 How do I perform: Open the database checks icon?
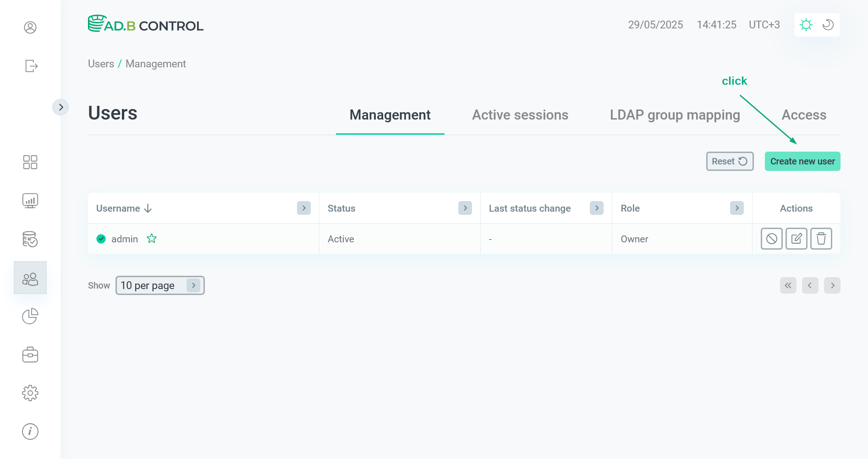tap(30, 239)
